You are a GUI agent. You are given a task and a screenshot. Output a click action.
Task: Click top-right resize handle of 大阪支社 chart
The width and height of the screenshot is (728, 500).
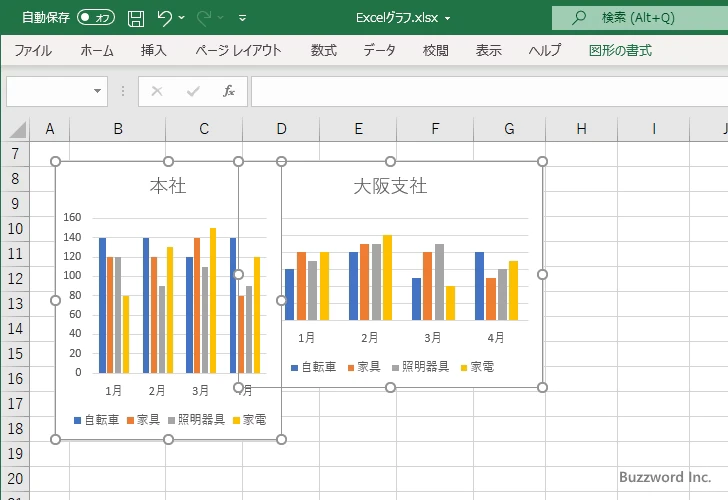pos(542,162)
